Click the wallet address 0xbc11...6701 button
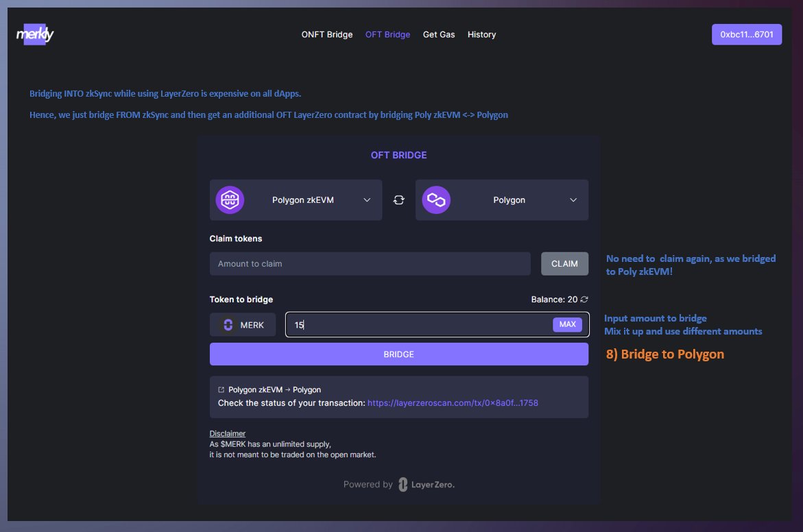Image resolution: width=803 pixels, height=532 pixels. 747,34
